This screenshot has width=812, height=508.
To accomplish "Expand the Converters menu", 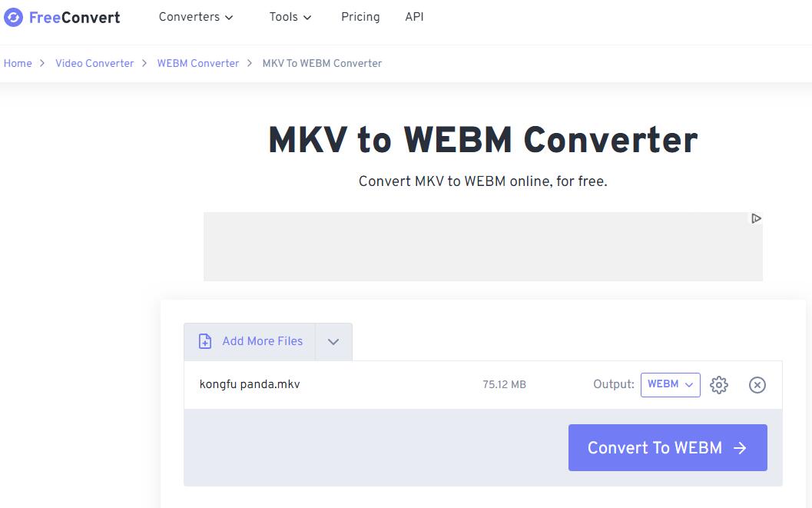I will tap(196, 17).
